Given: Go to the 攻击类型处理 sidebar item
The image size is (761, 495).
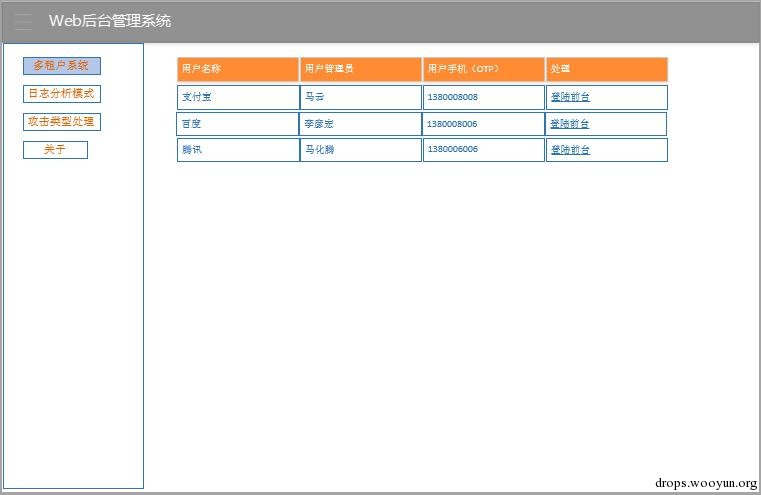Looking at the screenshot, I should (x=62, y=122).
